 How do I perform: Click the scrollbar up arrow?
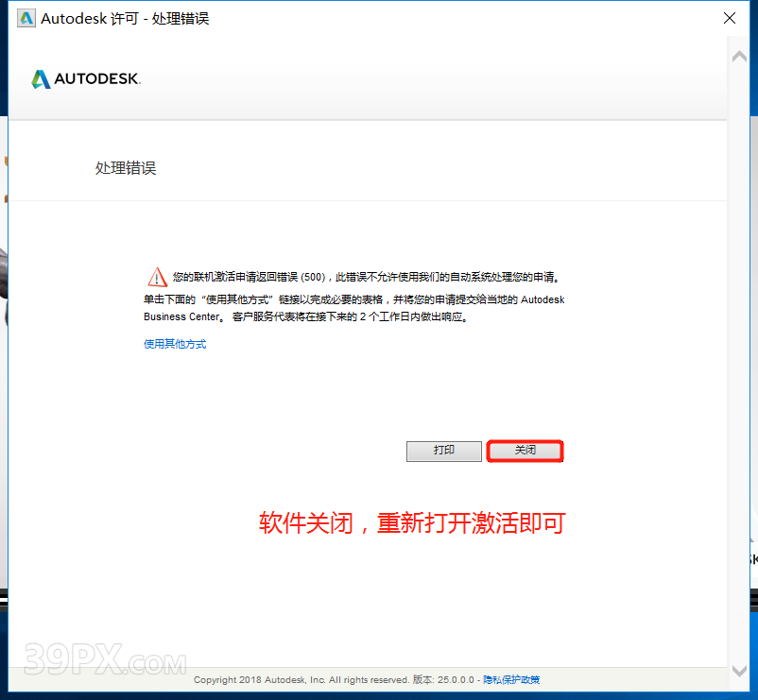(x=739, y=56)
